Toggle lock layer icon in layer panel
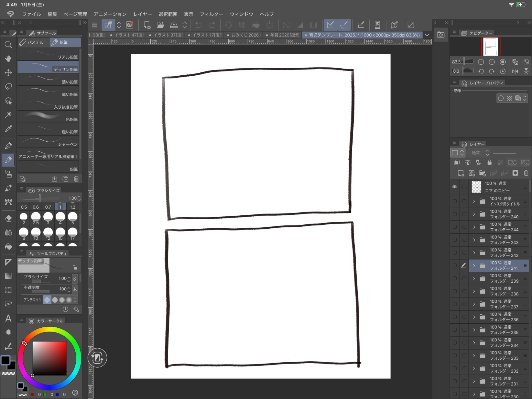 click(489, 162)
